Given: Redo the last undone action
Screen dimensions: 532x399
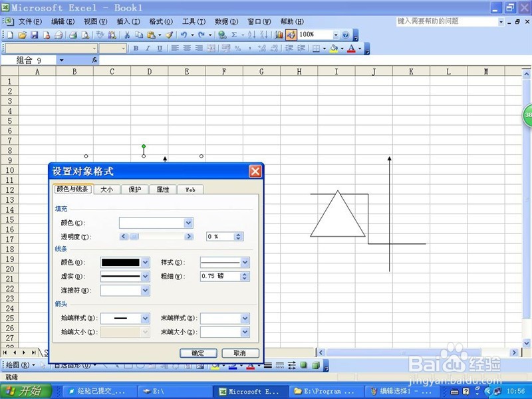Looking at the screenshot, I should pos(201,35).
